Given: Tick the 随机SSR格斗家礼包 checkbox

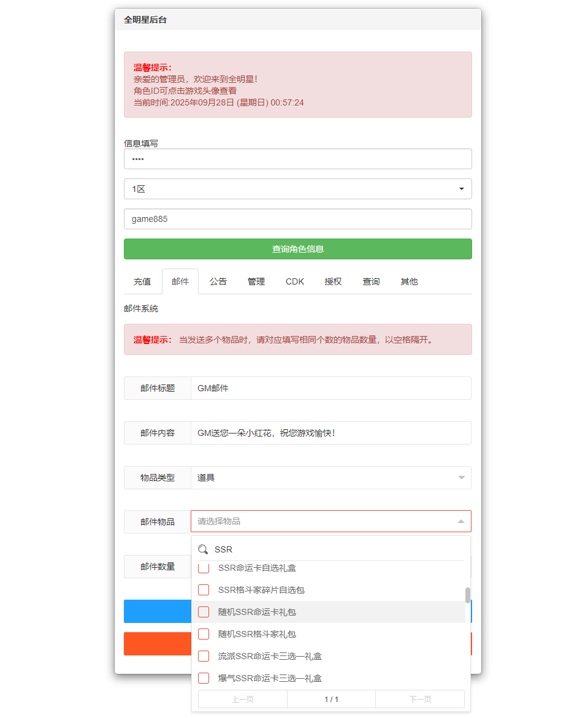Looking at the screenshot, I should coord(204,634).
